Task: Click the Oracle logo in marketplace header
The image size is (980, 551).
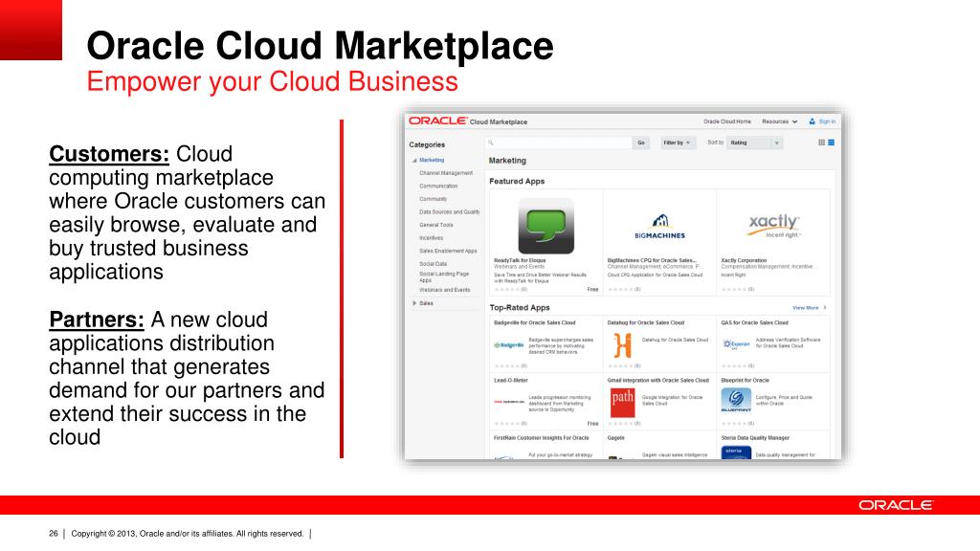Action: coord(437,121)
